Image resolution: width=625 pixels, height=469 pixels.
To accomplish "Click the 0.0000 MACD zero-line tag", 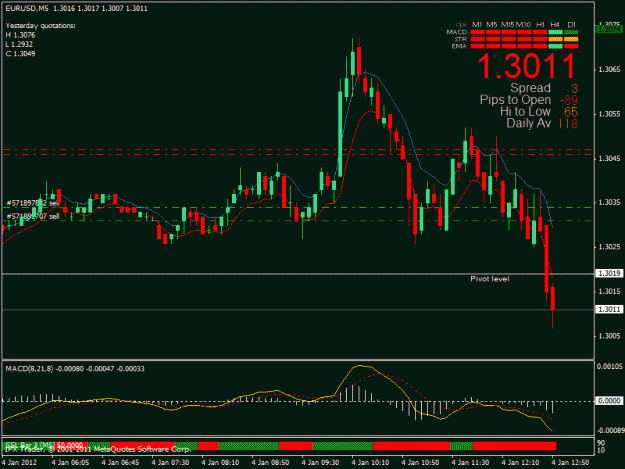I will (x=609, y=400).
